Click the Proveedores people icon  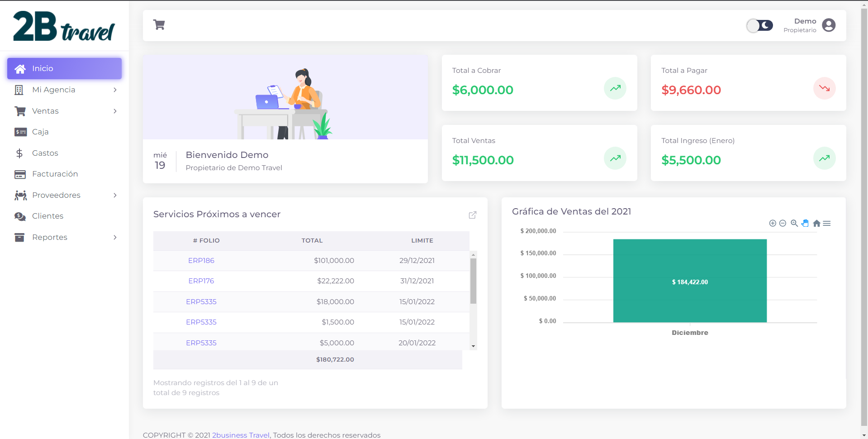click(x=20, y=195)
